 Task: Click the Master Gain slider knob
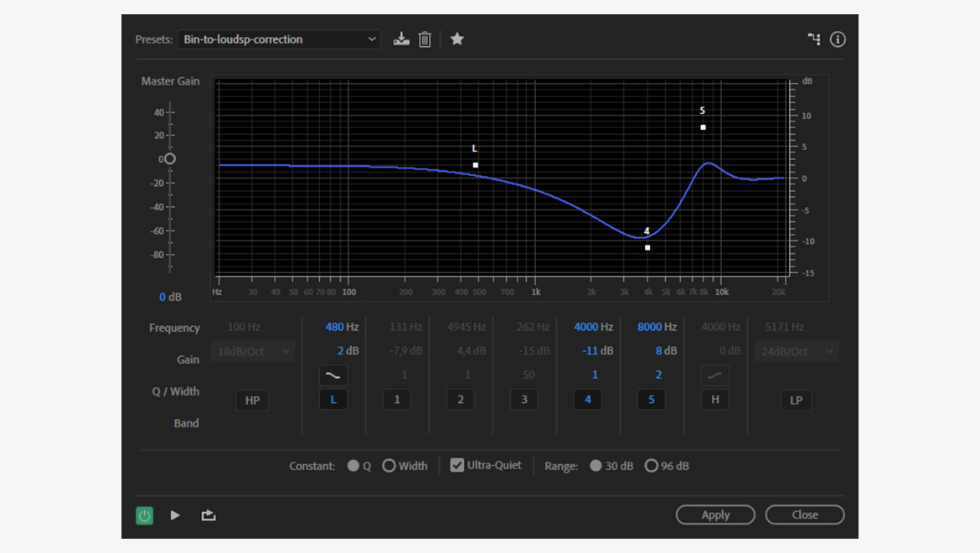click(x=170, y=159)
